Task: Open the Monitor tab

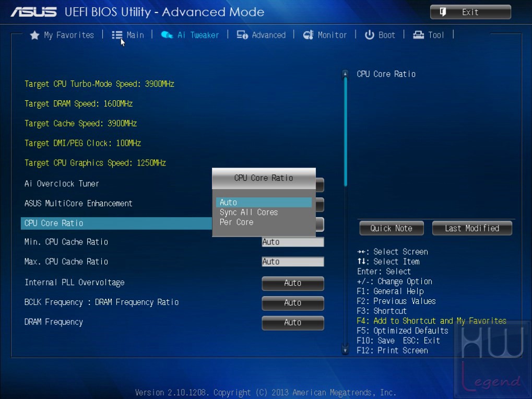Action: [x=325, y=35]
